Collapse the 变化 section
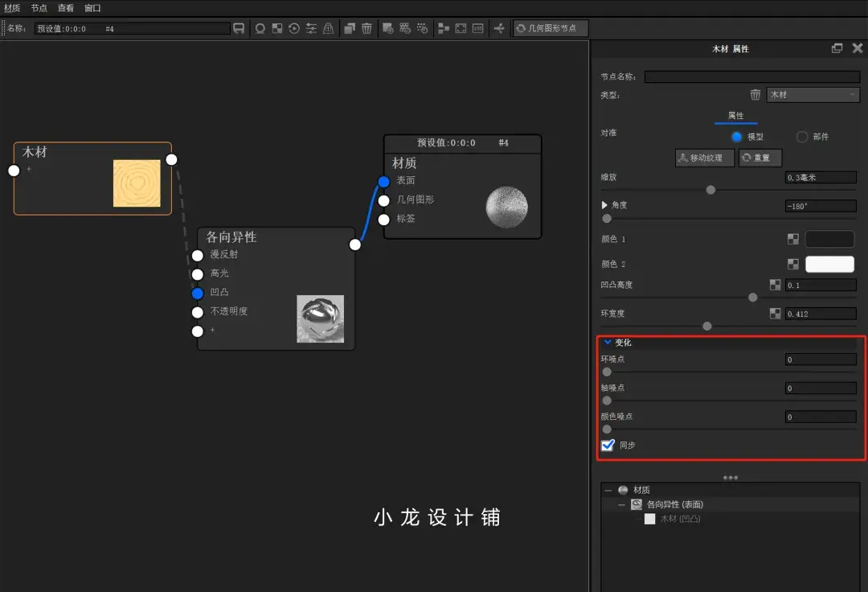Screen dimensions: 868x592 [x=608, y=342]
